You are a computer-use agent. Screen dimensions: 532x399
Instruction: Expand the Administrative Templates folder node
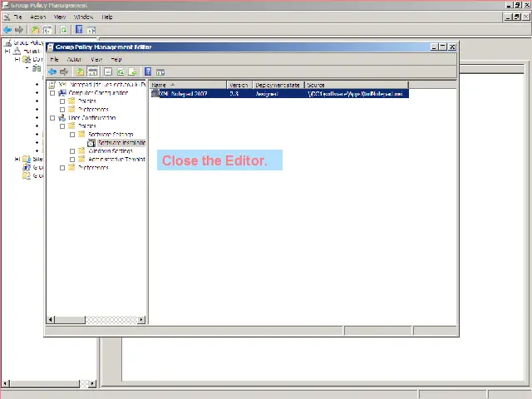click(x=72, y=159)
